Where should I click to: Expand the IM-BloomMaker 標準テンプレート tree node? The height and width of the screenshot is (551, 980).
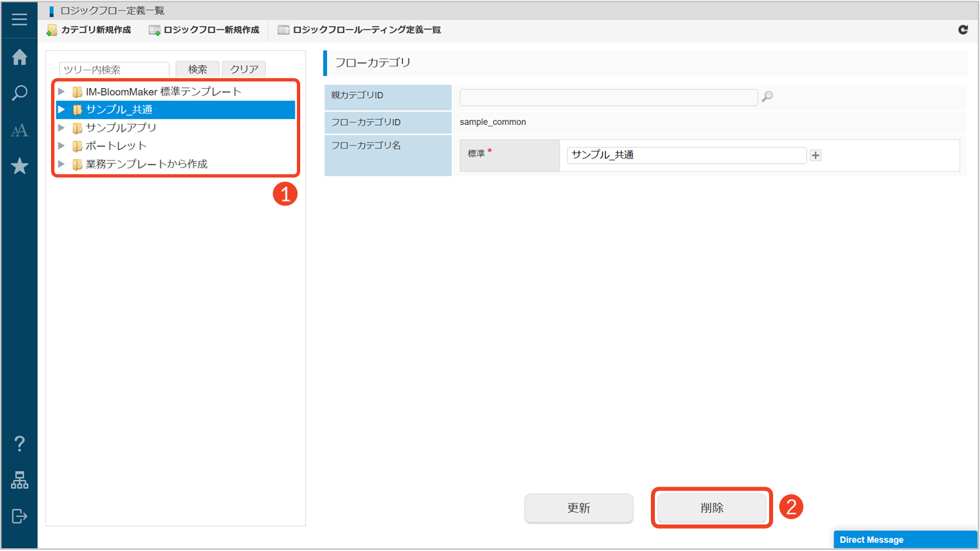click(x=61, y=91)
